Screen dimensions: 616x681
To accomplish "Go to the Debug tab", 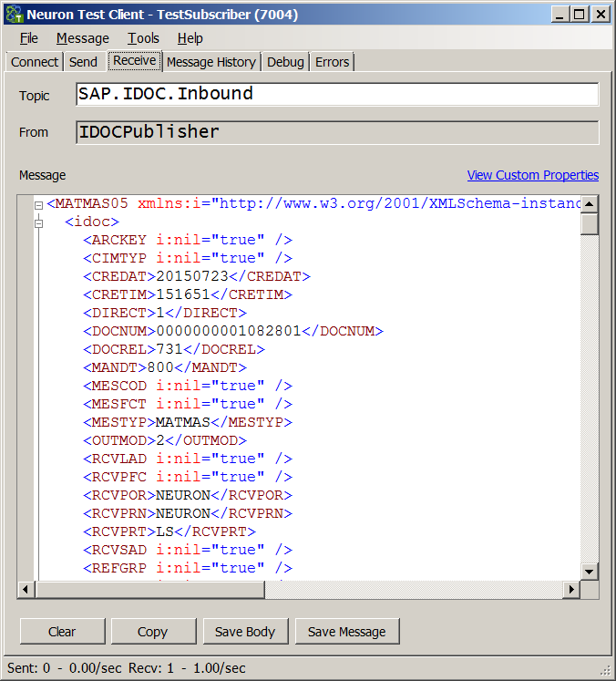I will click(x=285, y=62).
